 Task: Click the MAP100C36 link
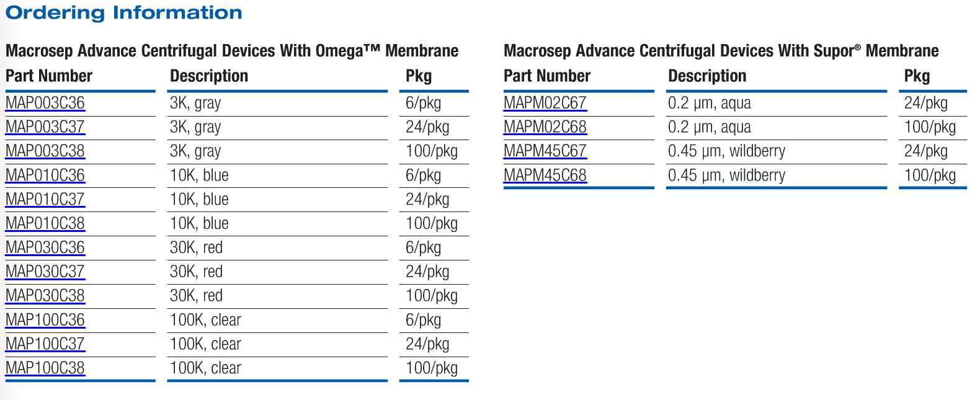tap(45, 320)
